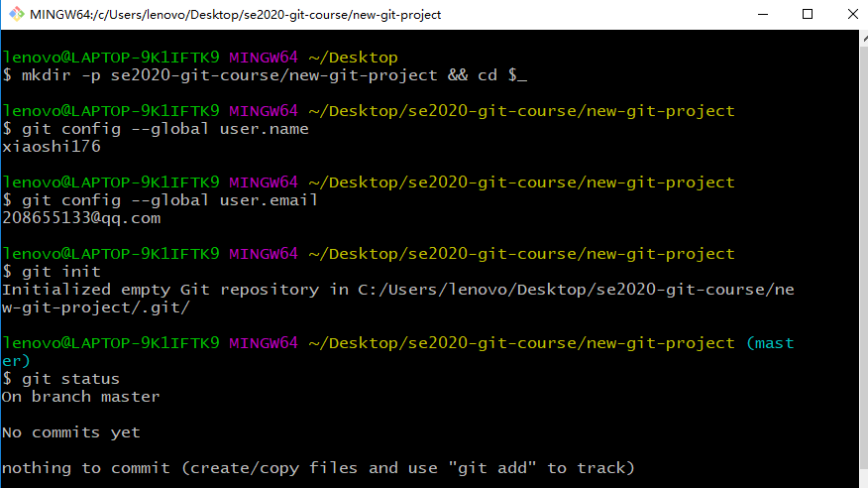Click the window title text MINGW64 path
The image size is (868, 488).
coord(235,15)
